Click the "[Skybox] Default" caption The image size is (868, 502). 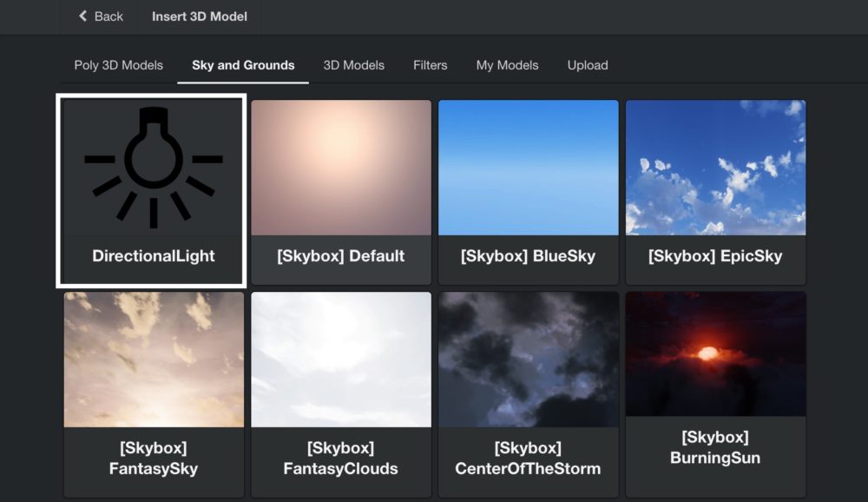click(341, 256)
